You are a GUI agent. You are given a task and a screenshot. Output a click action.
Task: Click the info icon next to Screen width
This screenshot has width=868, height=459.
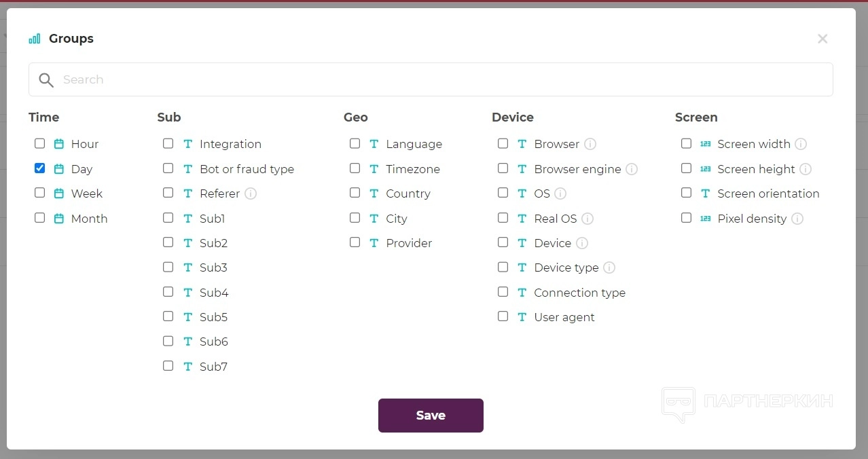[x=801, y=144]
